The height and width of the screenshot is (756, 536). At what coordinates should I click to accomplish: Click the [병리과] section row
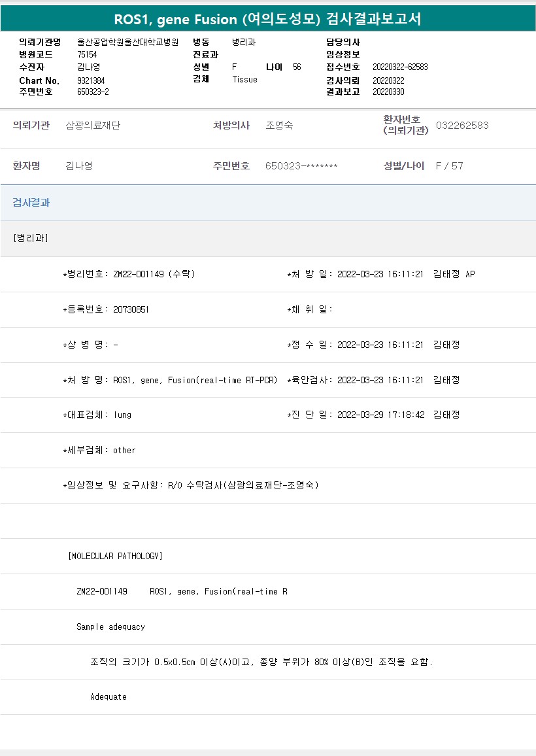(31, 238)
